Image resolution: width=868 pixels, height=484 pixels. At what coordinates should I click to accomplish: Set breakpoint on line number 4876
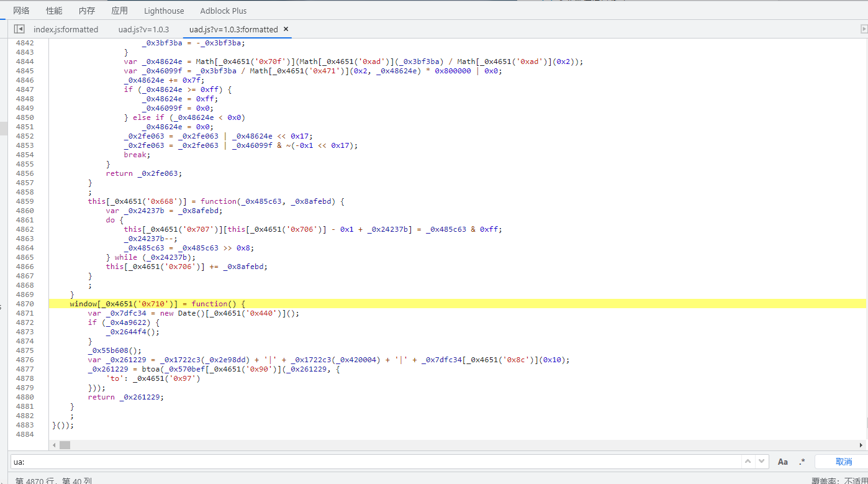point(25,360)
